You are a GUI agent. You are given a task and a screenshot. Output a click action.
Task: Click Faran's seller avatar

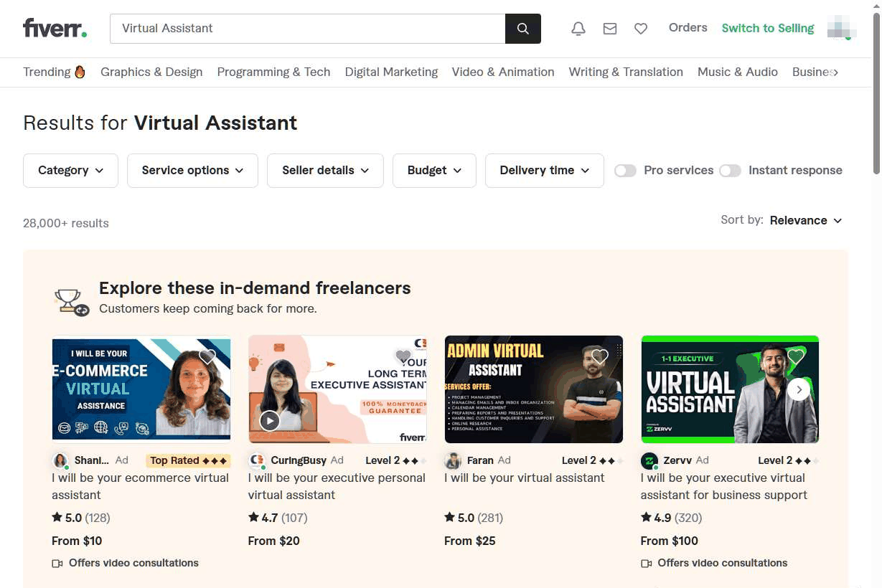(x=453, y=460)
